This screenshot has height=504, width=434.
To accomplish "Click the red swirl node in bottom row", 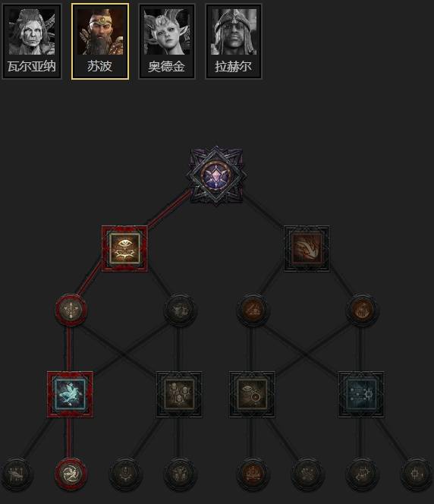I will pos(71,474).
